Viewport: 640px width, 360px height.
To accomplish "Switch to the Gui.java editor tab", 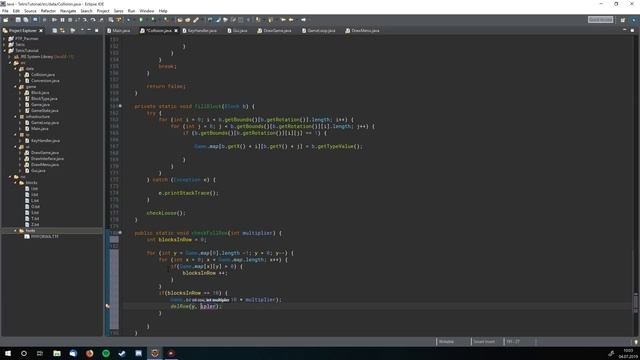I will (x=238, y=31).
